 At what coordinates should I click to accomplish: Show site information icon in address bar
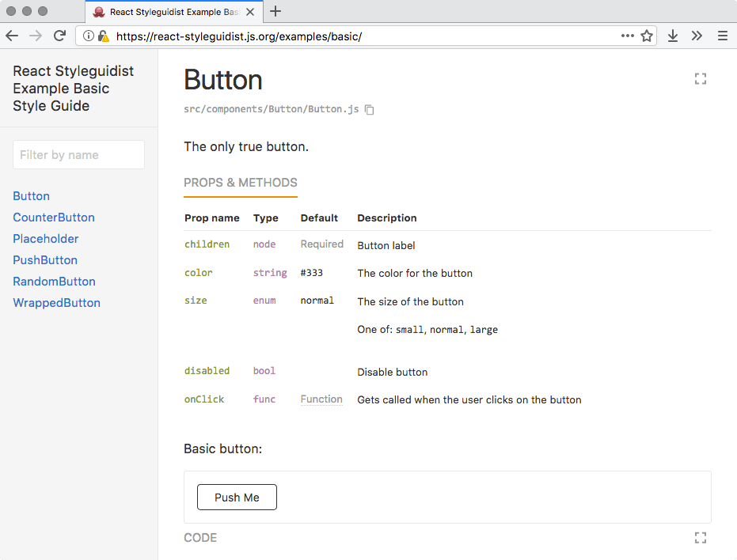pyautogui.click(x=89, y=36)
